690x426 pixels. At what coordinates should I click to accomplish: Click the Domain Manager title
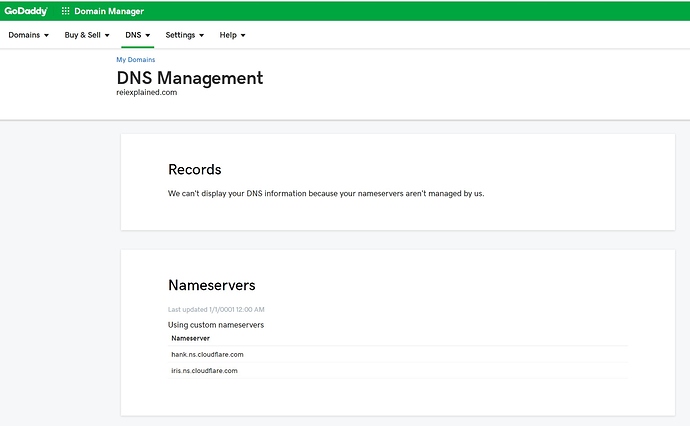[109, 11]
